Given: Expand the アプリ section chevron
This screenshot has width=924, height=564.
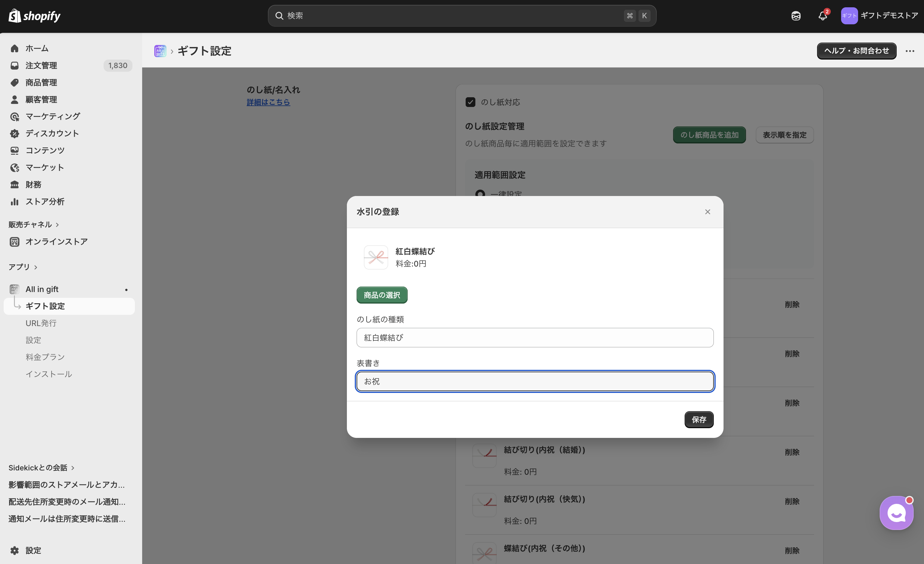Looking at the screenshot, I should [x=36, y=267].
